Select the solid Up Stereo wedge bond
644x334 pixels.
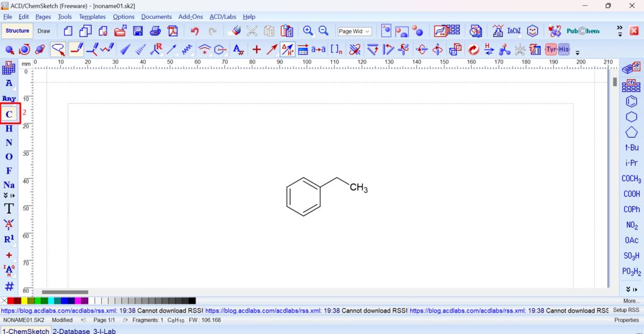125,50
